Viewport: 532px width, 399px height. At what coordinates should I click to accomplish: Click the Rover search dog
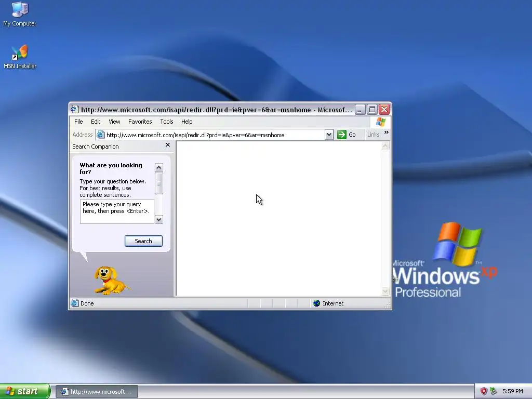(x=111, y=280)
